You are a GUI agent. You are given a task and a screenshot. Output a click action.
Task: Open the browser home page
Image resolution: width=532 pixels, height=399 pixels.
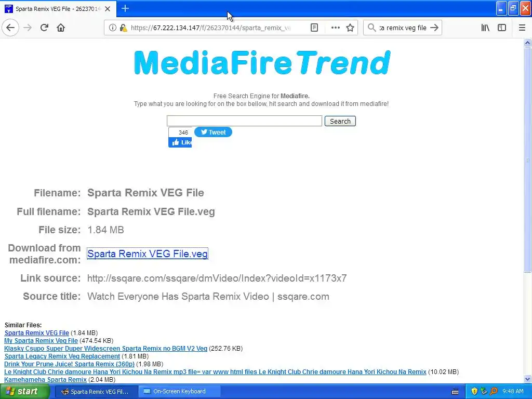pos(61,28)
